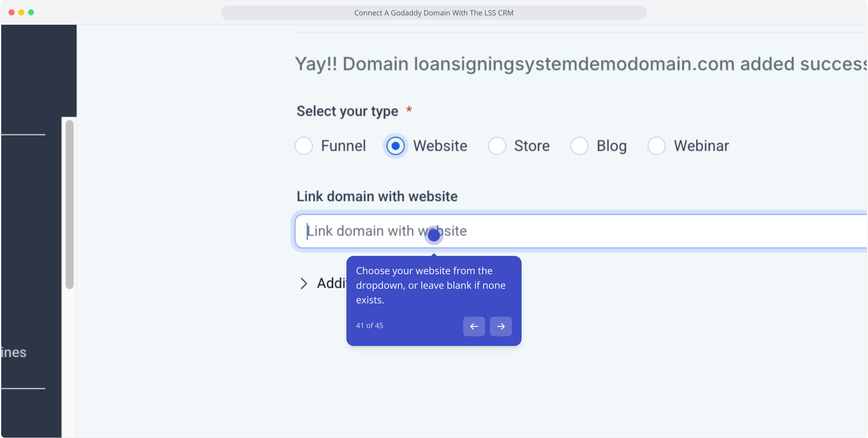Click the domain added success message

click(x=581, y=64)
